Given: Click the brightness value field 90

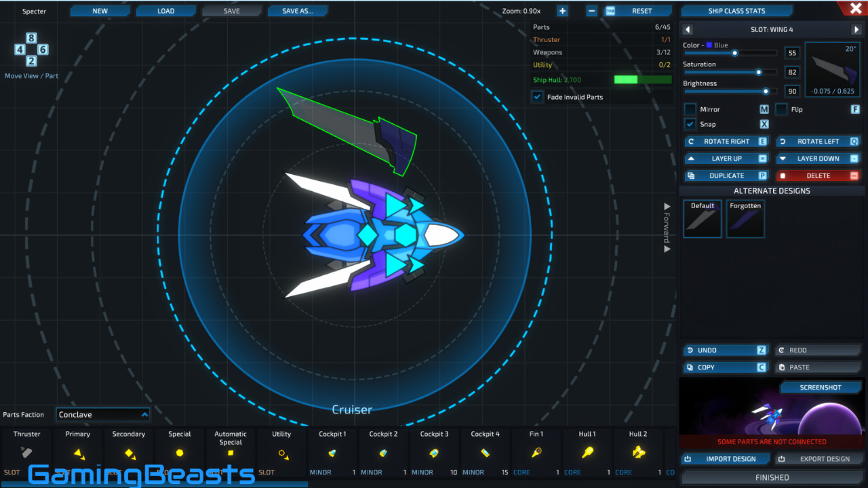Looking at the screenshot, I should (792, 91).
